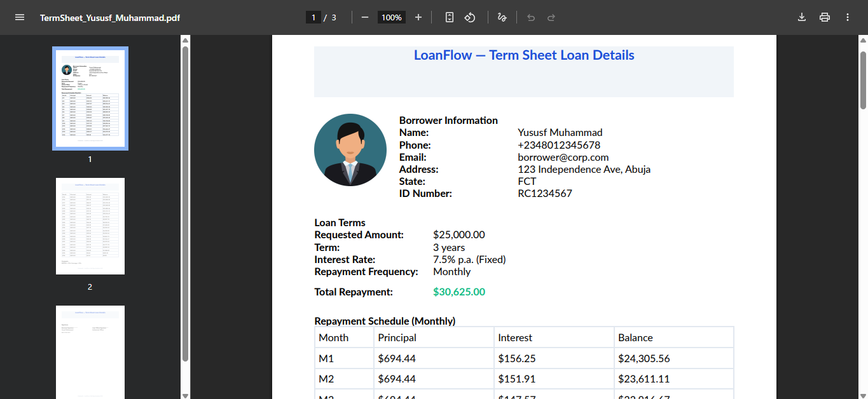Image resolution: width=868 pixels, height=399 pixels.
Task: Rotate the document counterclockwise
Action: pos(470,17)
